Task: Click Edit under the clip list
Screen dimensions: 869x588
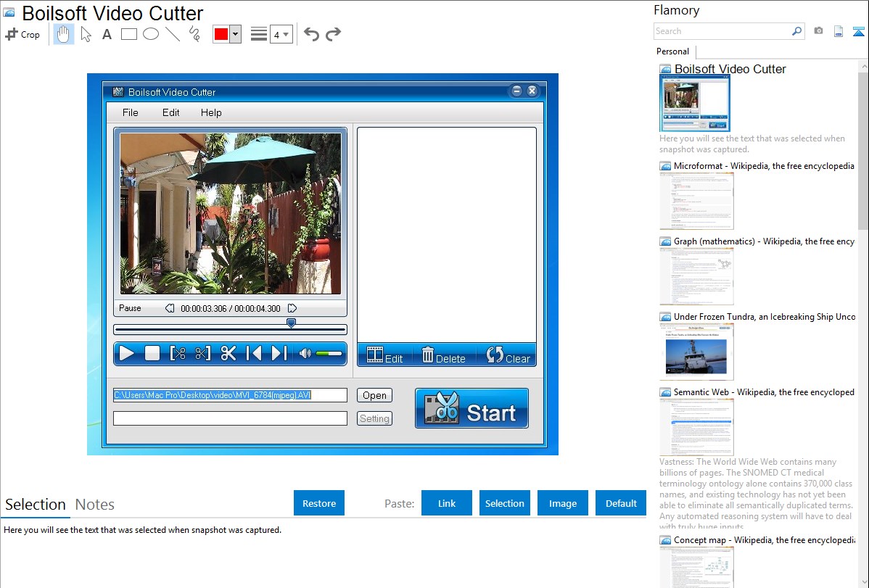Action: coord(384,355)
